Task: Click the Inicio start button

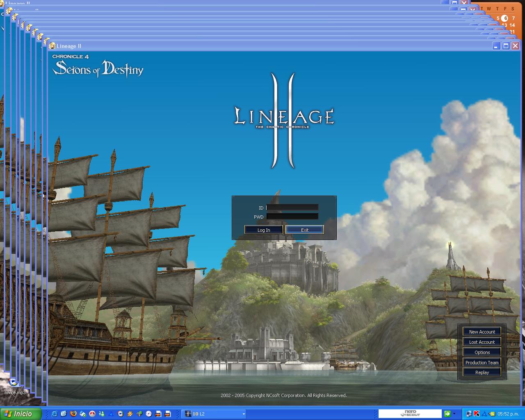Action: tap(21, 414)
